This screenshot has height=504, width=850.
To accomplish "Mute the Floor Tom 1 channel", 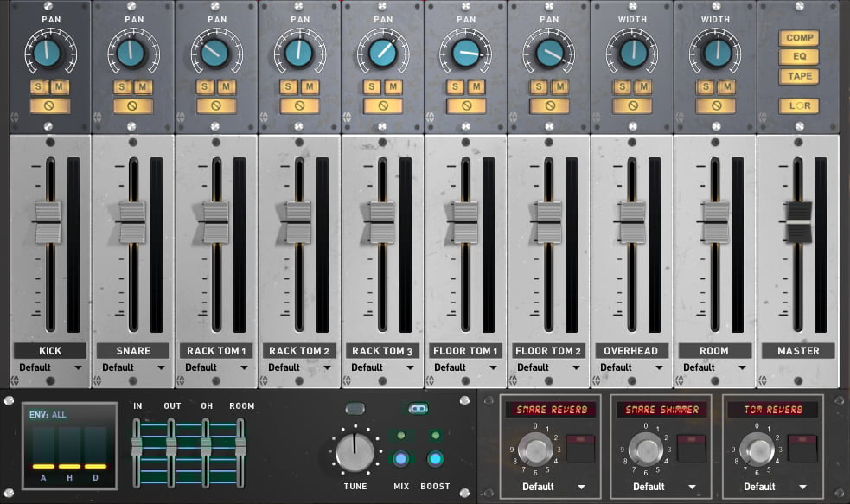I will click(476, 86).
